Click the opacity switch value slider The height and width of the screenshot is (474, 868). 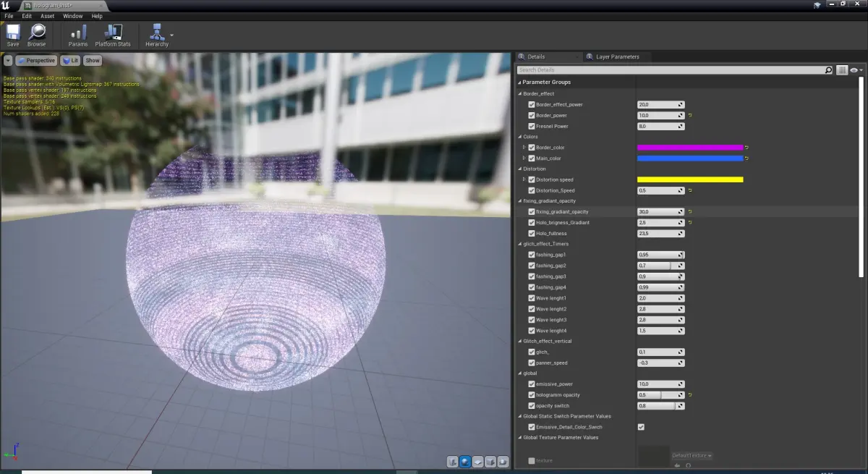point(660,405)
